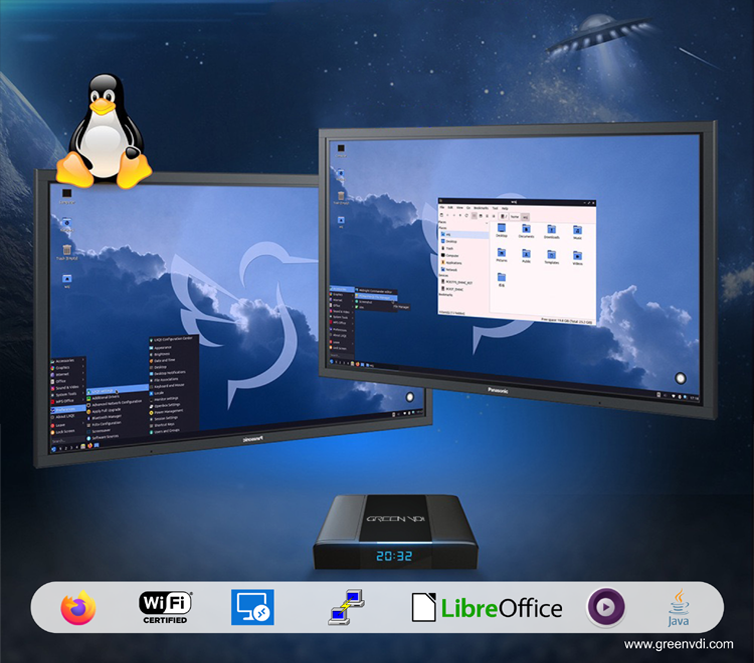This screenshot has height=663, width=754.
Task: Open Computer icon on right monitor desktop
Action: pyautogui.click(x=341, y=150)
